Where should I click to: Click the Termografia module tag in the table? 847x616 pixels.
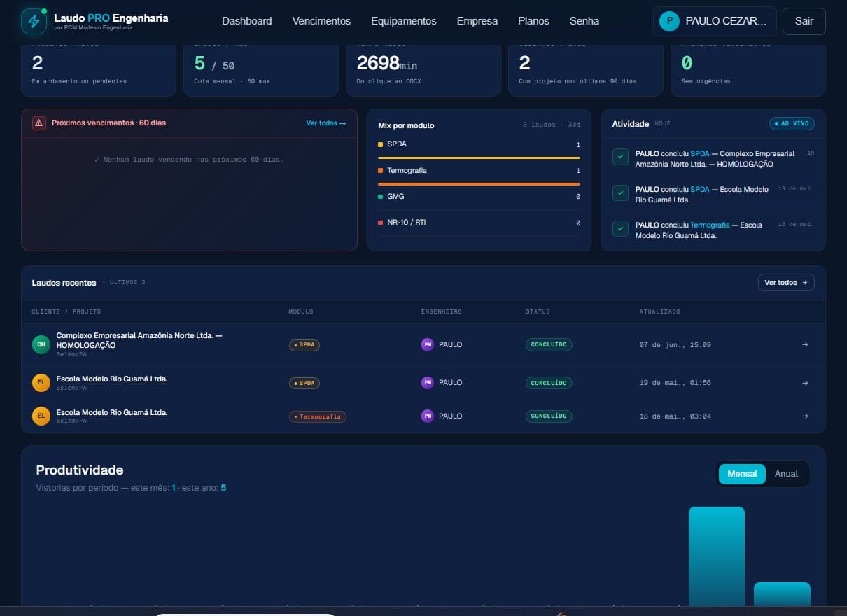[x=318, y=416]
